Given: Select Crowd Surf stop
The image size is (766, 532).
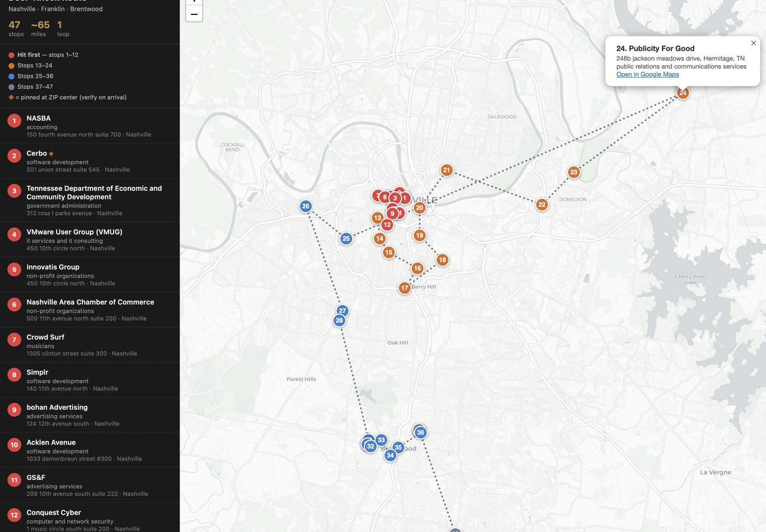Looking at the screenshot, I should [90, 345].
